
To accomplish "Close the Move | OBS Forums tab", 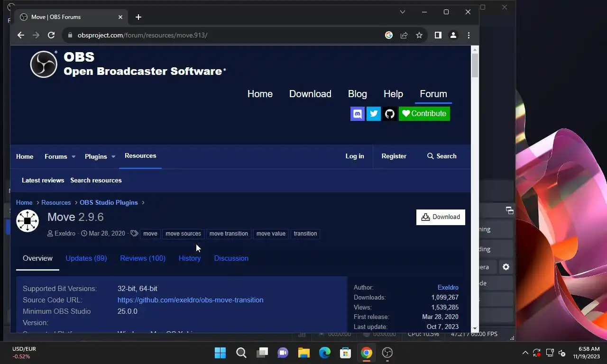I will click(x=120, y=17).
